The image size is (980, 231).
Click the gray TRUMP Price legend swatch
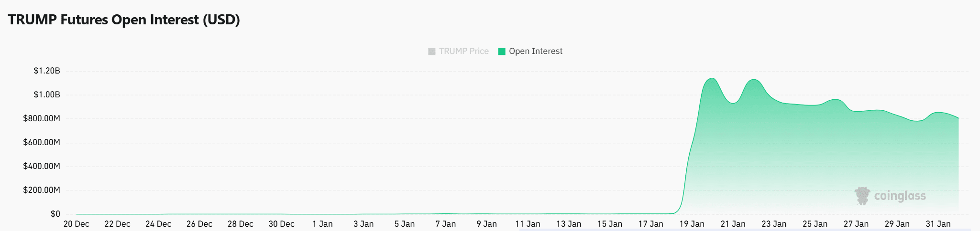coord(432,52)
